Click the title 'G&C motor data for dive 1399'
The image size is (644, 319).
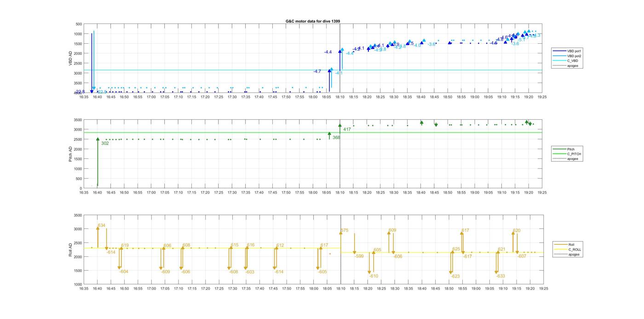pyautogui.click(x=313, y=21)
